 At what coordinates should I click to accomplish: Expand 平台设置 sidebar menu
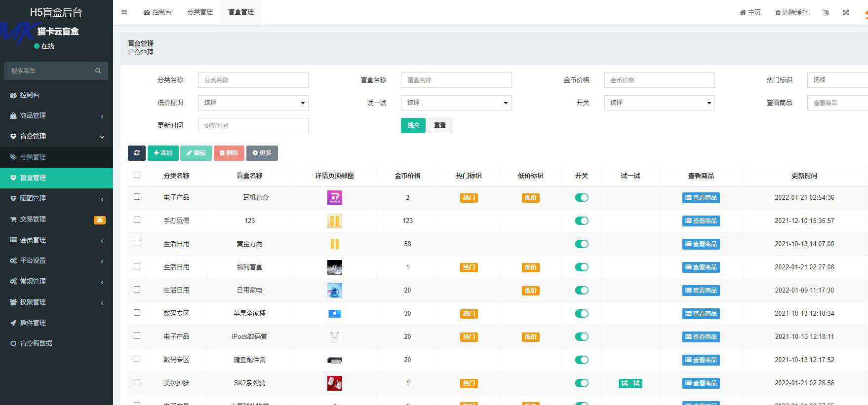pos(56,260)
